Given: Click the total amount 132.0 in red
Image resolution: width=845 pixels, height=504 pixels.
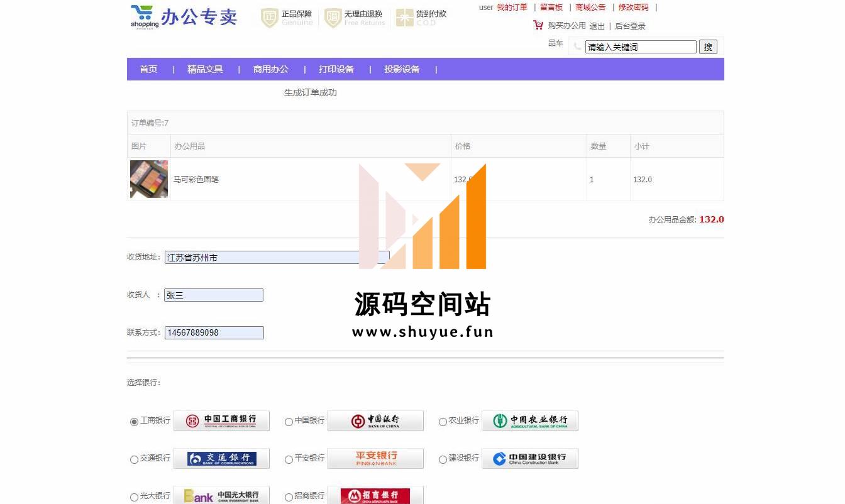Looking at the screenshot, I should pyautogui.click(x=712, y=219).
